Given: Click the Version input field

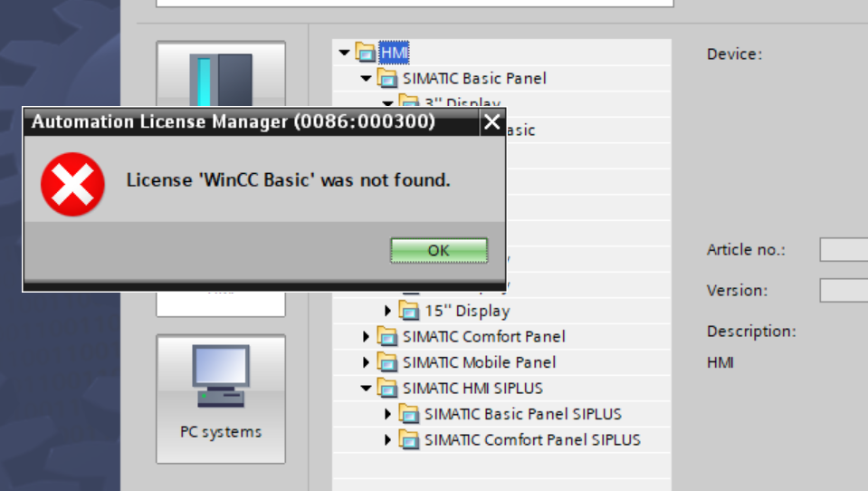Looking at the screenshot, I should tap(844, 291).
